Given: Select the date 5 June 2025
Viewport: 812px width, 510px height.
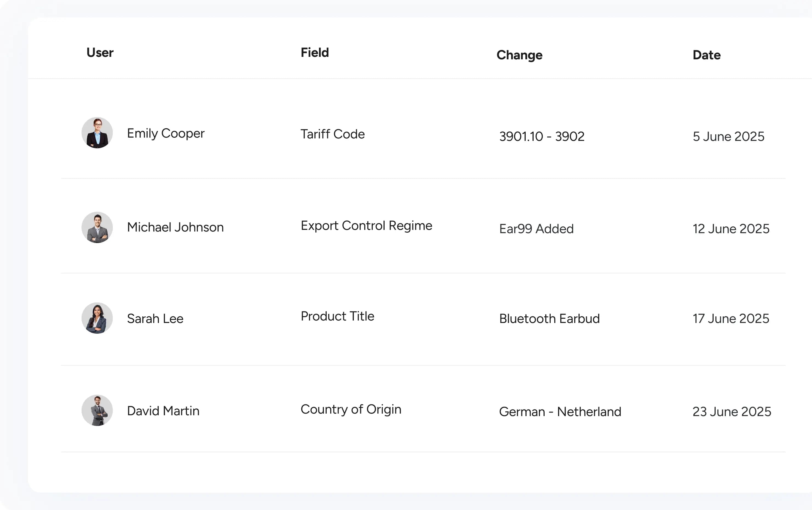Looking at the screenshot, I should point(729,136).
